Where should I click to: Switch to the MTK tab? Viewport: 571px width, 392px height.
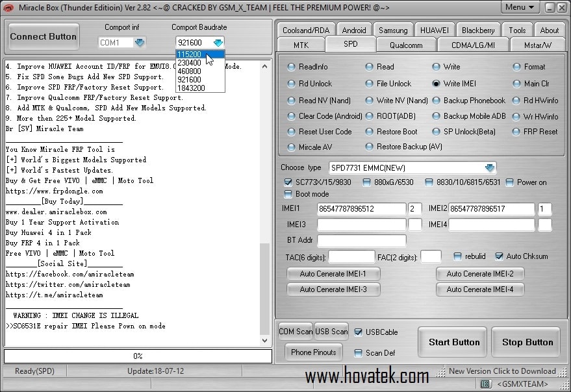pos(301,45)
